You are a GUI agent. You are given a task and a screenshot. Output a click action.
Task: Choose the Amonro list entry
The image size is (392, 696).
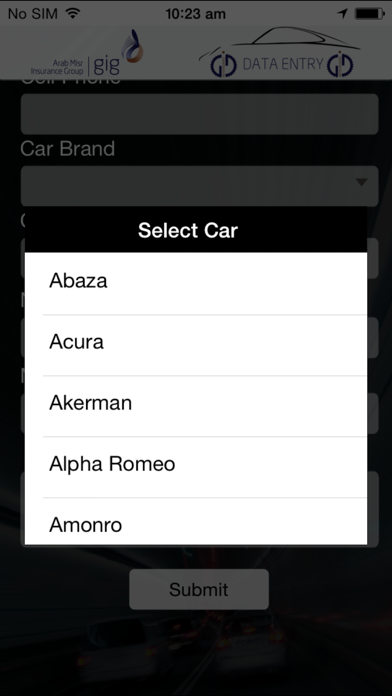point(196,522)
